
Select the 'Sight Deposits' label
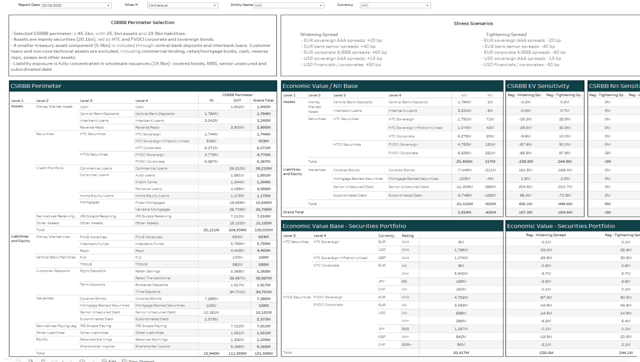click(93, 271)
